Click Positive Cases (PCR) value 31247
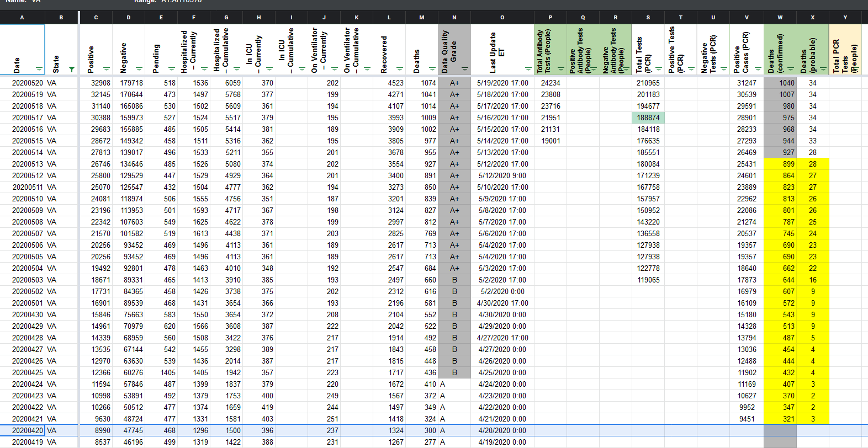The width and height of the screenshot is (868, 448). [747, 83]
